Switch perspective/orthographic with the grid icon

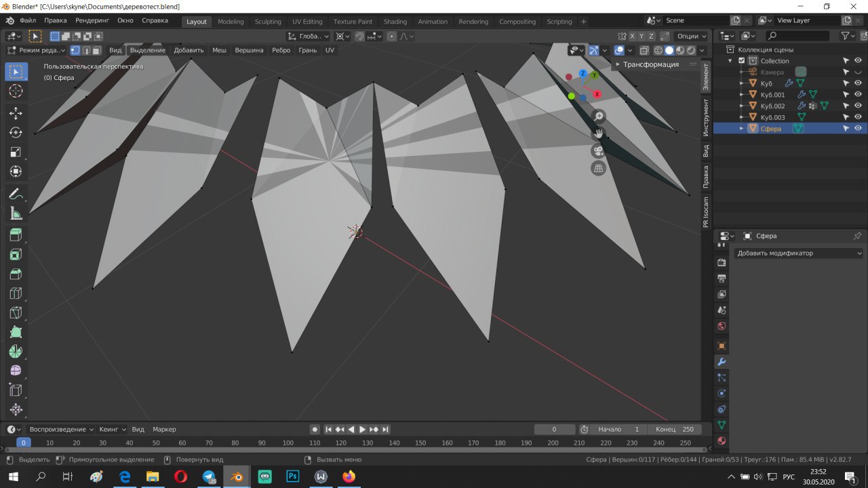point(598,168)
